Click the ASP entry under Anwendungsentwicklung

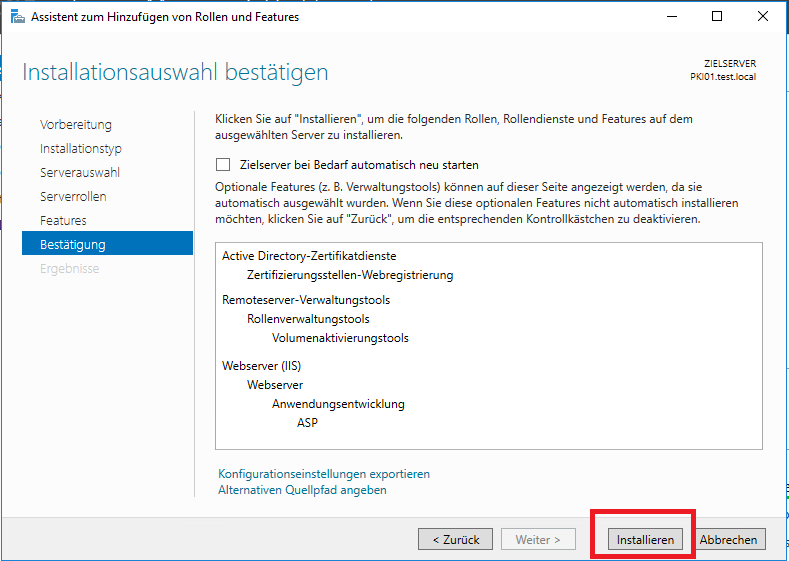[307, 423]
